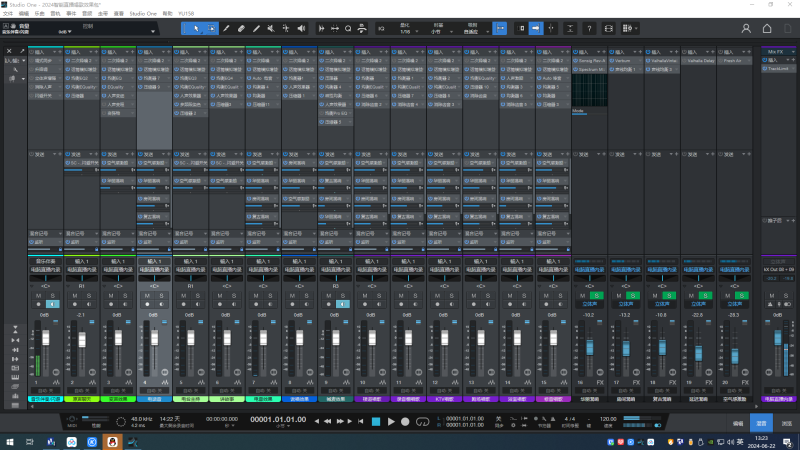Click the 混音 mix view button
This screenshot has height=450, width=800.
(x=761, y=423)
